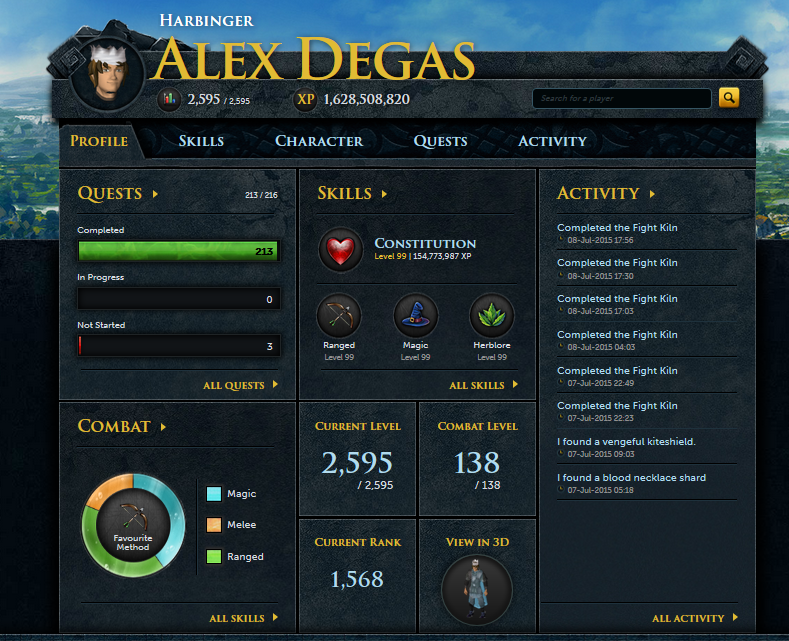Image resolution: width=789 pixels, height=641 pixels.
Task: Open the Quests tab in navigation
Action: (440, 141)
